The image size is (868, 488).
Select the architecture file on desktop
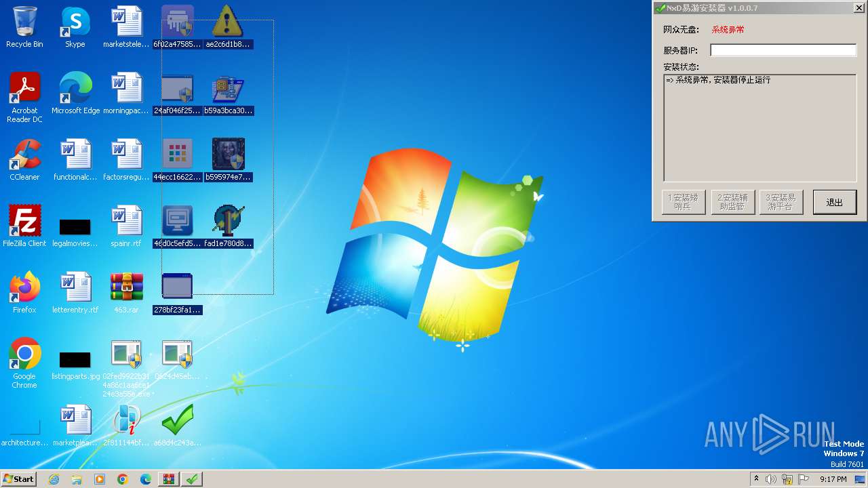24,432
